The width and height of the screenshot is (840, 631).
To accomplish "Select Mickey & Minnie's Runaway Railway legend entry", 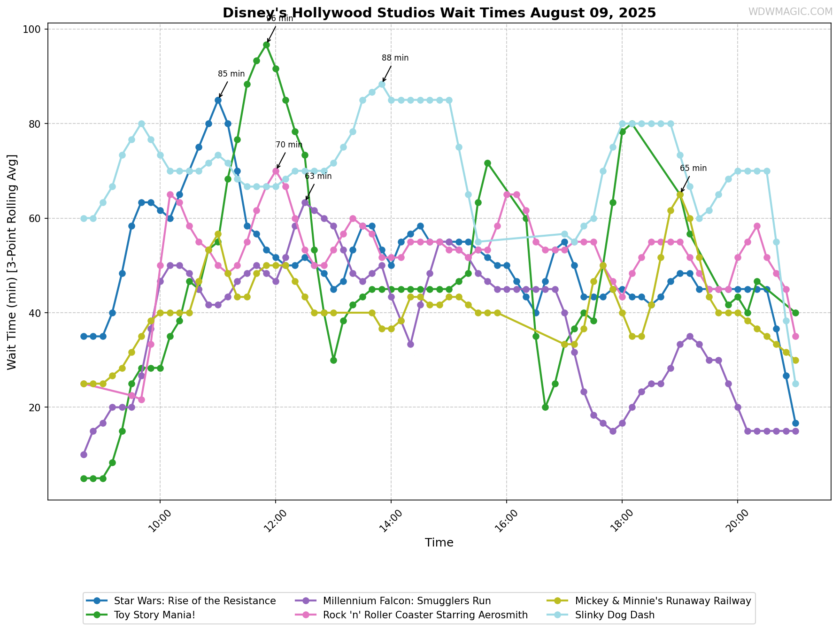I will [650, 601].
